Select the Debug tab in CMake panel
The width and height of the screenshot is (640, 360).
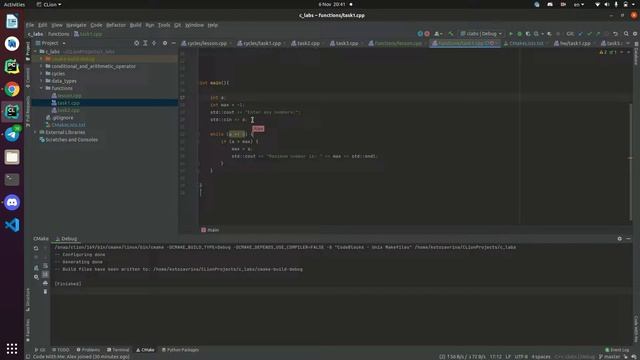click(67, 239)
